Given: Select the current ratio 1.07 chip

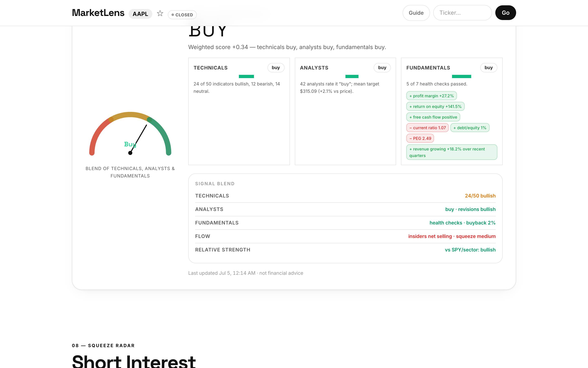Looking at the screenshot, I should click(x=427, y=128).
